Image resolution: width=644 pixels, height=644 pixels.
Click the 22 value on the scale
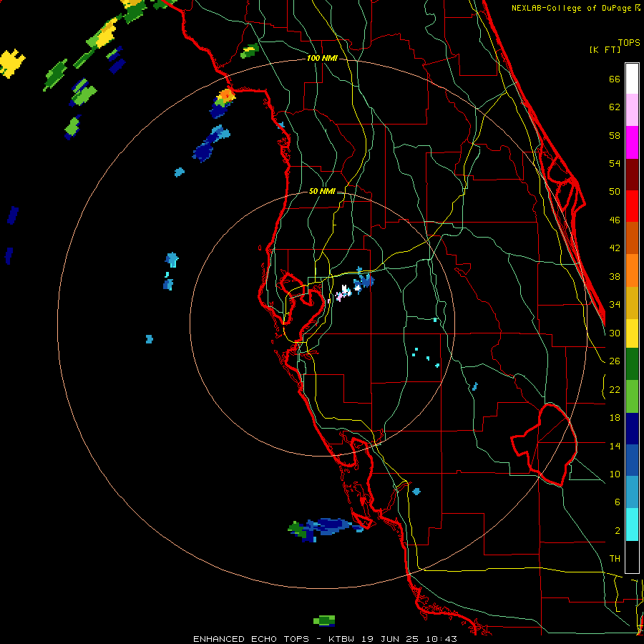pos(615,389)
